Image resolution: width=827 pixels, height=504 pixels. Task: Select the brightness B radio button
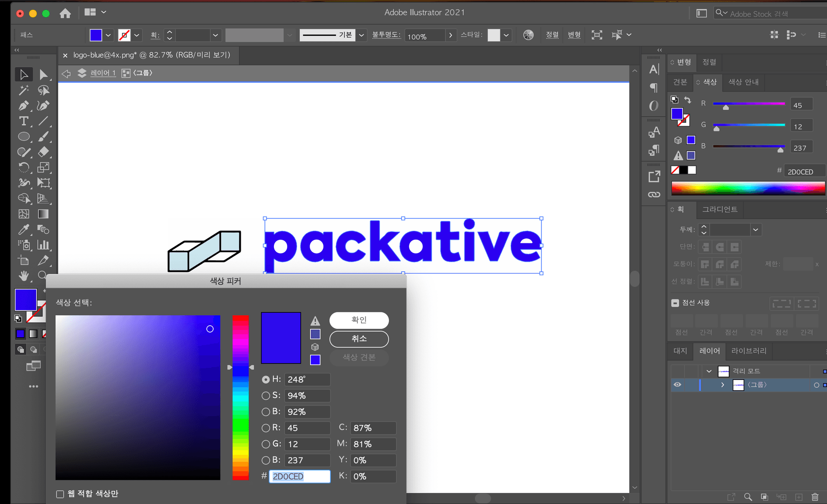[266, 412]
